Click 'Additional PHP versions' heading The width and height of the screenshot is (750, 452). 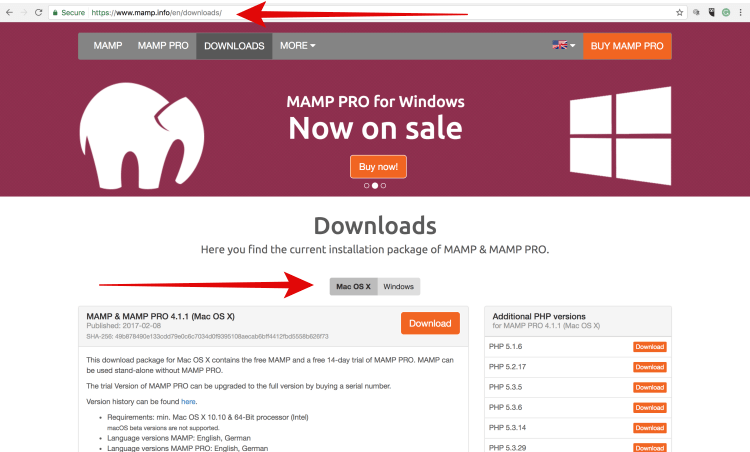point(539,316)
